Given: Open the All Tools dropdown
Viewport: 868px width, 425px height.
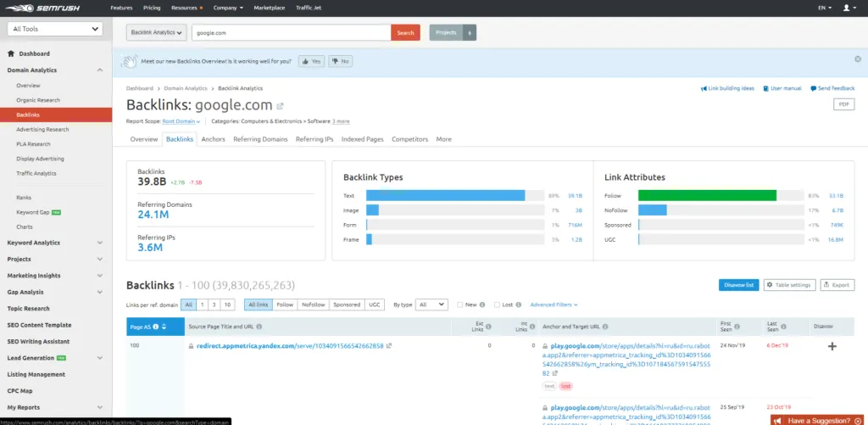Looking at the screenshot, I should click(x=55, y=29).
